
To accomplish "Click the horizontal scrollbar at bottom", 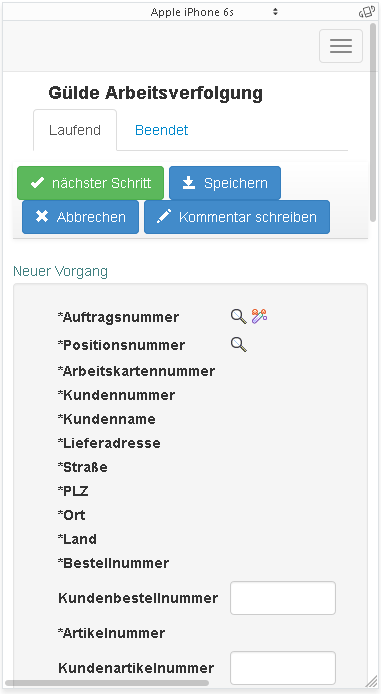I will click(x=106, y=683).
